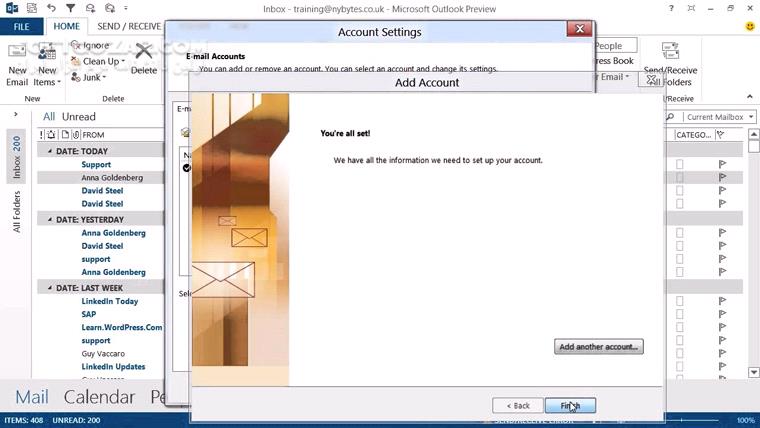Click the FROM column header
The width and height of the screenshot is (760, 428).
(93, 135)
